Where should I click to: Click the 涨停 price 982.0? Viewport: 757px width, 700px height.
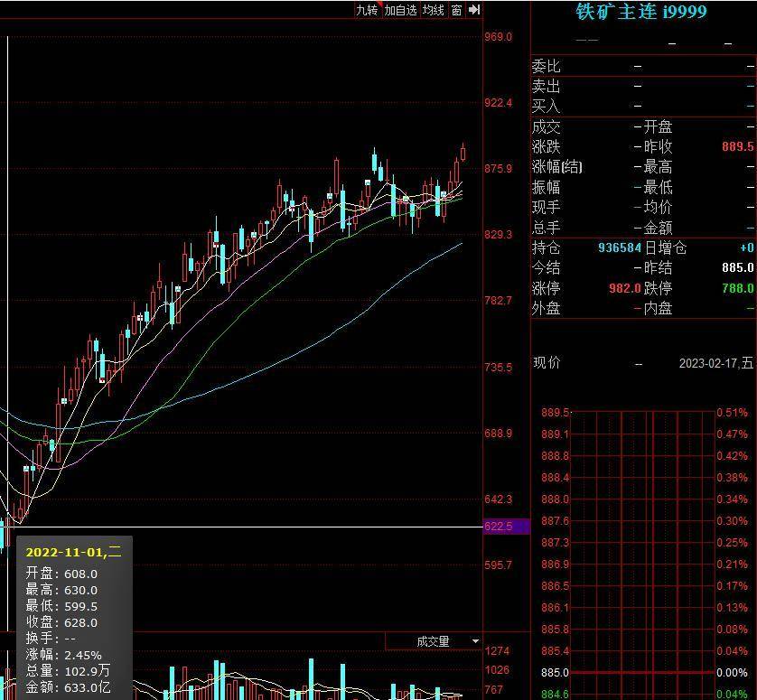tap(625, 288)
